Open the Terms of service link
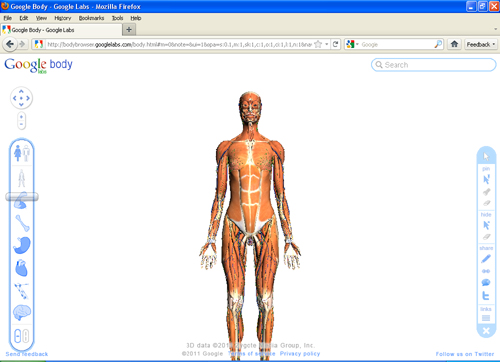The image size is (500, 362). 252,354
